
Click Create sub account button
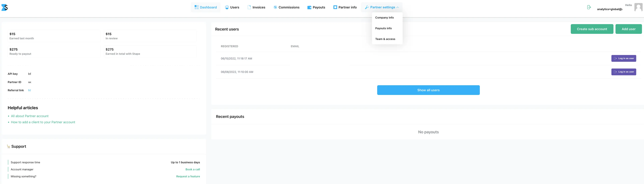coord(592,29)
